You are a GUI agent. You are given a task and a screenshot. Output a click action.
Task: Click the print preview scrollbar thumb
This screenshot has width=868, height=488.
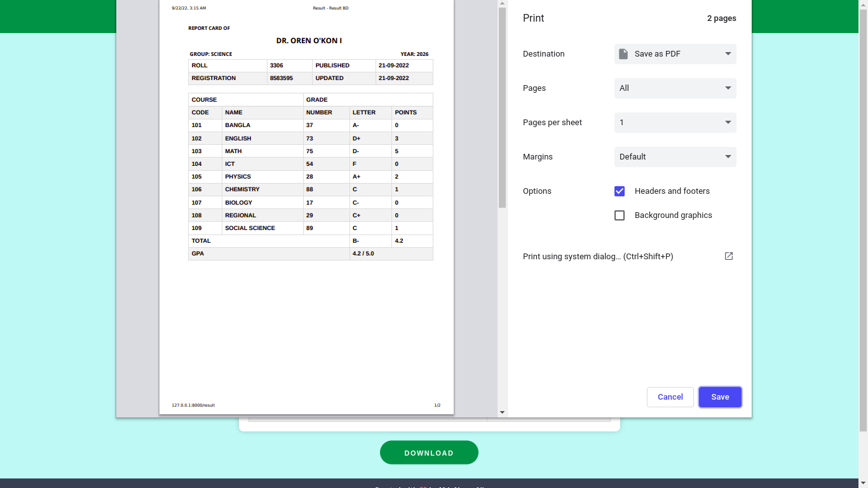coord(502,108)
